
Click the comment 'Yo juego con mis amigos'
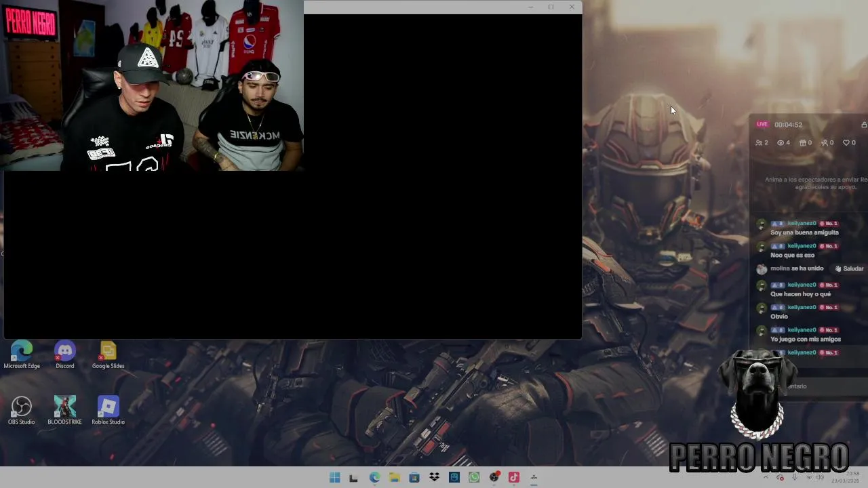806,340
